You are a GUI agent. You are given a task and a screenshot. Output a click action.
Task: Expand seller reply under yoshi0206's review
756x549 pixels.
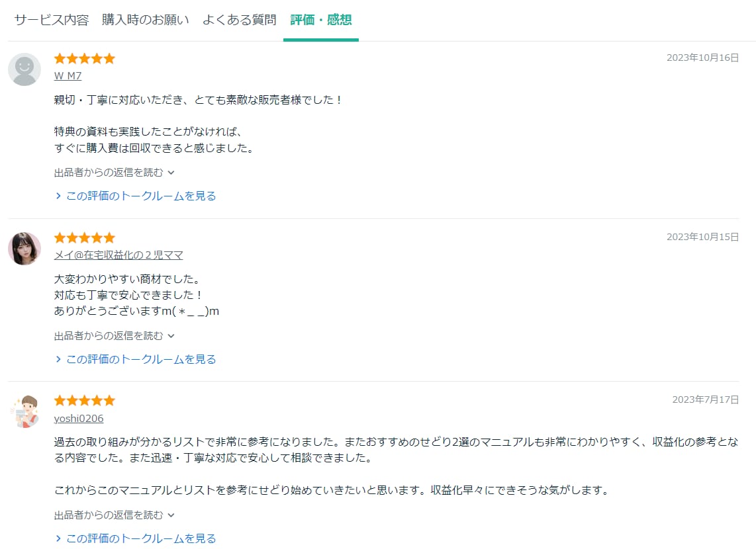click(x=115, y=515)
